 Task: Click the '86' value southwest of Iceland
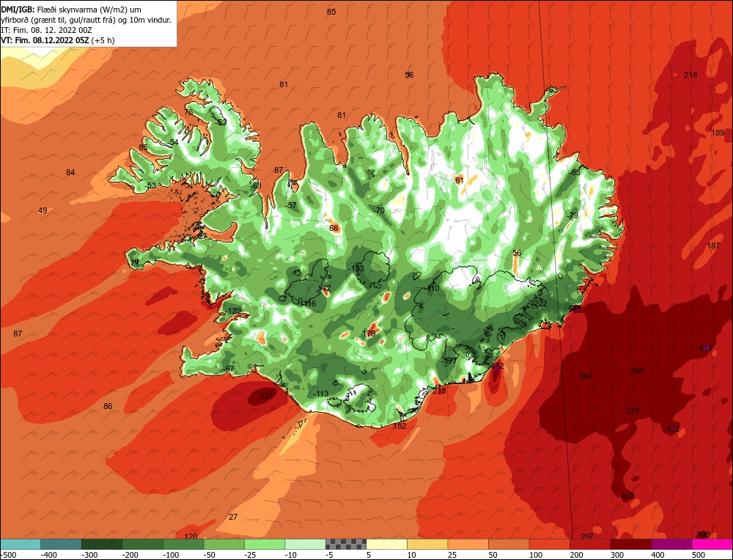tap(108, 406)
